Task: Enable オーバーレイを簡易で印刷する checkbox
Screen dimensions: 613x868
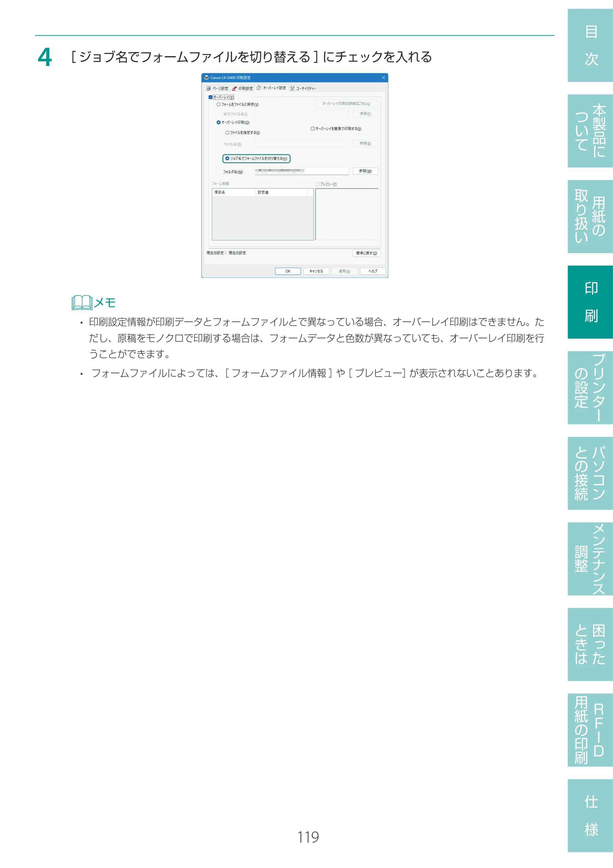Action: click(312, 129)
